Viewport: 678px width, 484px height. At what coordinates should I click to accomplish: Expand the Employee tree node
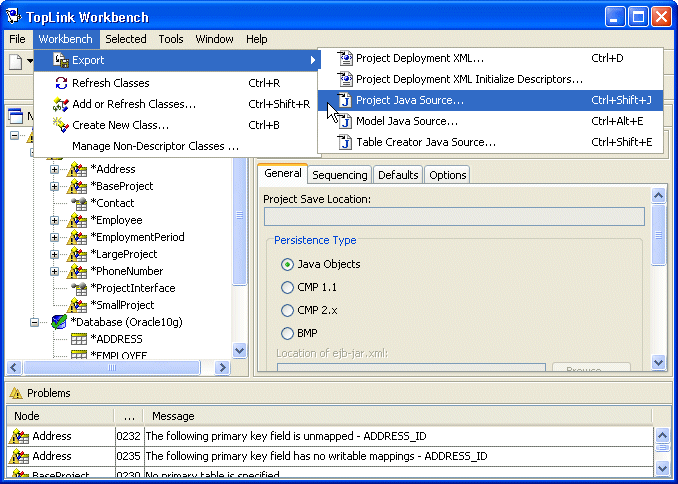(54, 220)
